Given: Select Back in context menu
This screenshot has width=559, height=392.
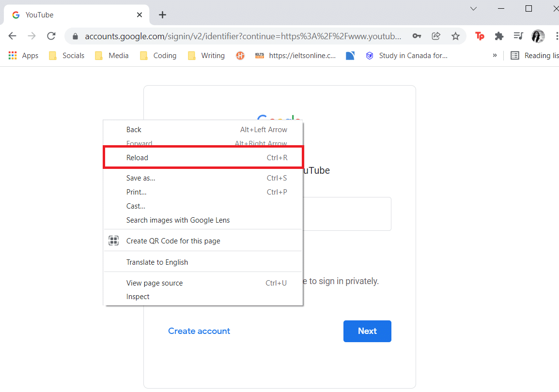Looking at the screenshot, I should [x=203, y=130].
